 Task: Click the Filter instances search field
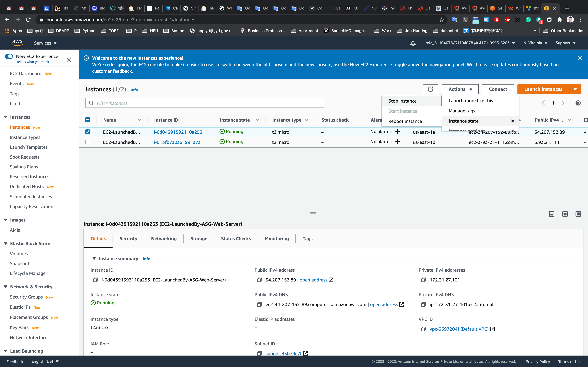(x=205, y=103)
